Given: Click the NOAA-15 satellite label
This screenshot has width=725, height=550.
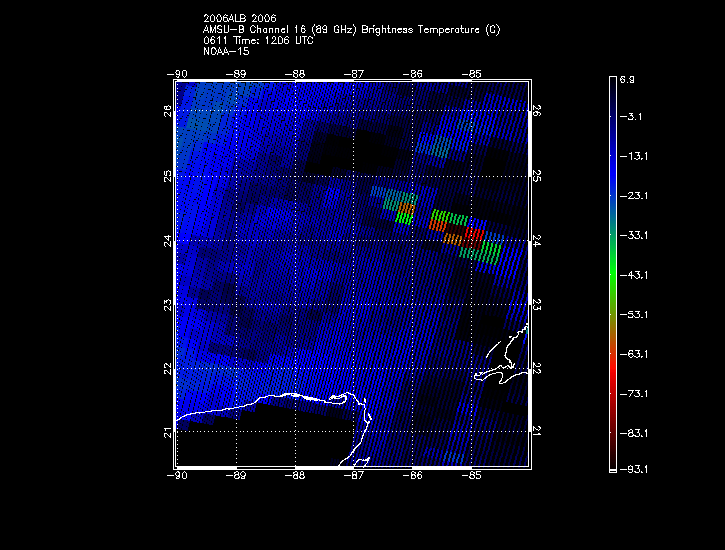Looking at the screenshot, I should coord(225,51).
